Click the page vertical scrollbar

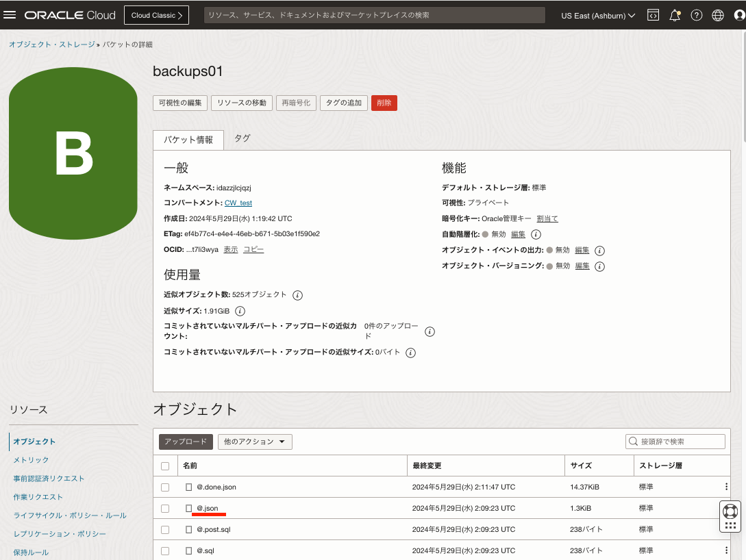pos(743,86)
